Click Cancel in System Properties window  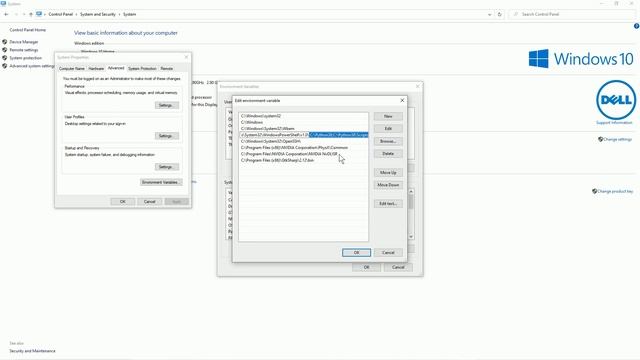150,202
